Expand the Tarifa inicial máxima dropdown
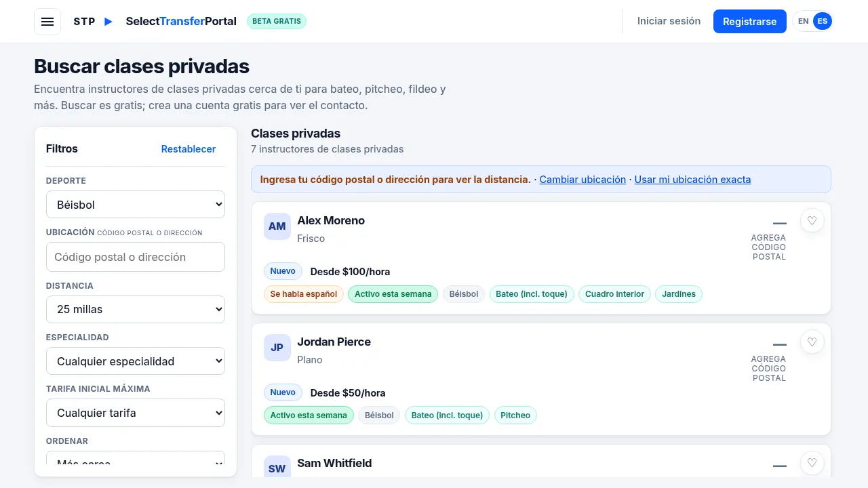Image resolution: width=868 pixels, height=488 pixels. pos(136,413)
